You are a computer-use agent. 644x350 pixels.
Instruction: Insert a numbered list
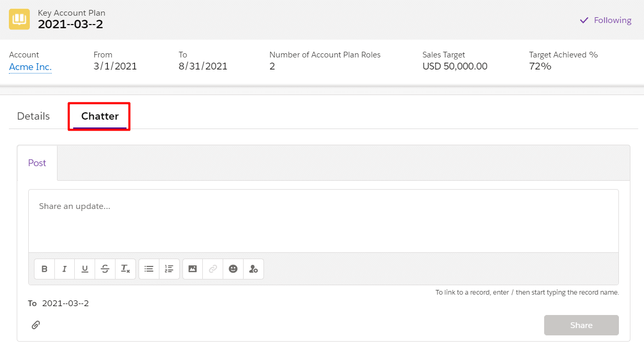pyautogui.click(x=169, y=269)
